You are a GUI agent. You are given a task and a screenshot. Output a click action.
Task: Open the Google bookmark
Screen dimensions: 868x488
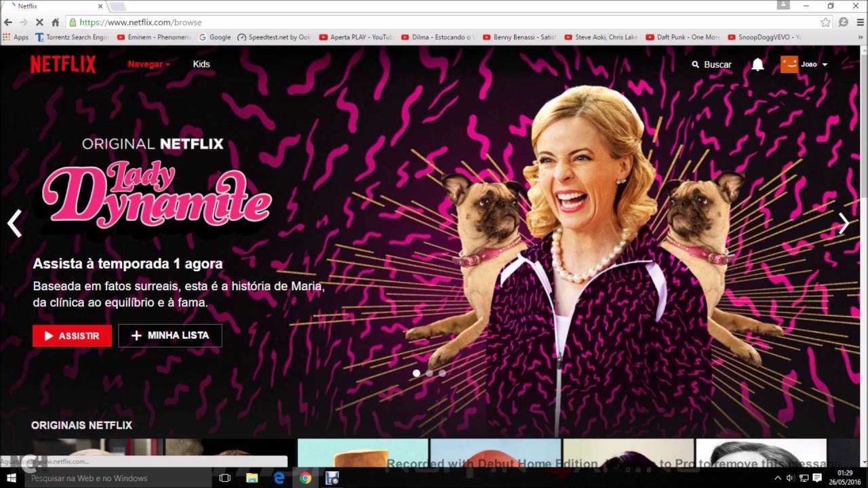(215, 37)
